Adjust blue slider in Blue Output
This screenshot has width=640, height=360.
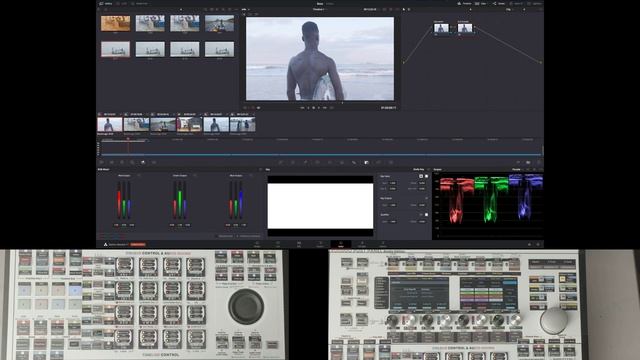241,200
